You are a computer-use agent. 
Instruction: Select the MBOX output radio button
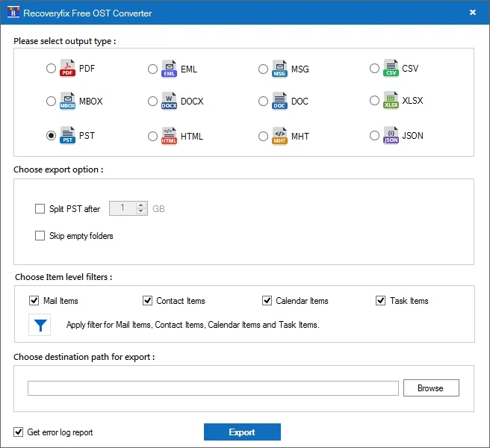click(51, 102)
